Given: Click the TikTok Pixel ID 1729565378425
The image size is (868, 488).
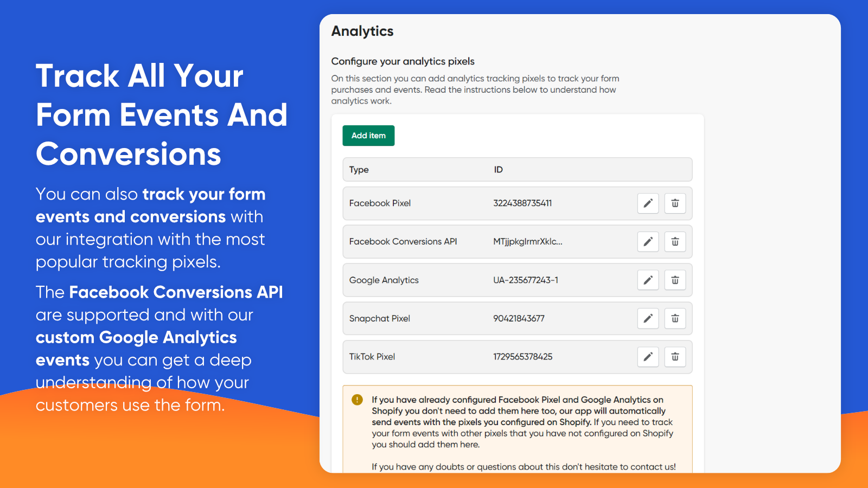Looking at the screenshot, I should (x=522, y=357).
